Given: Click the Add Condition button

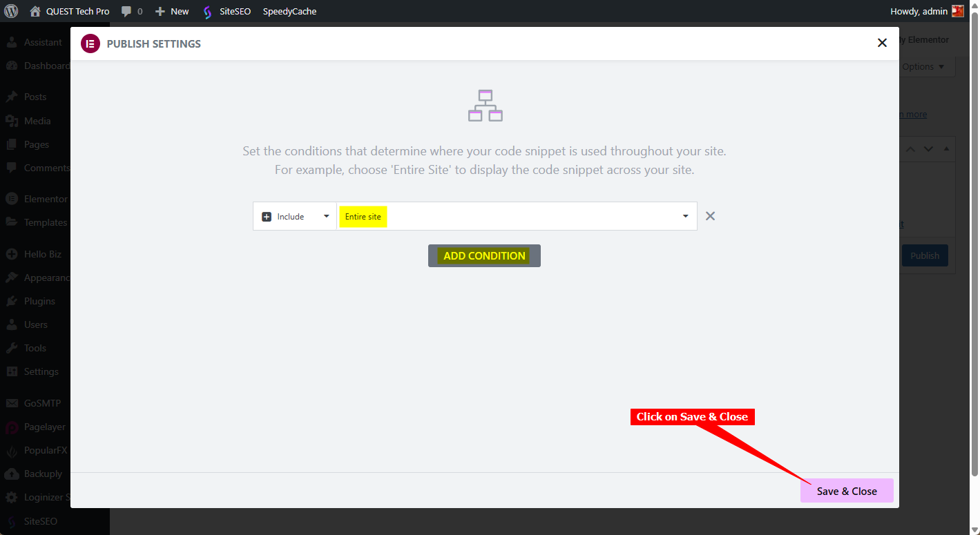Looking at the screenshot, I should [484, 255].
